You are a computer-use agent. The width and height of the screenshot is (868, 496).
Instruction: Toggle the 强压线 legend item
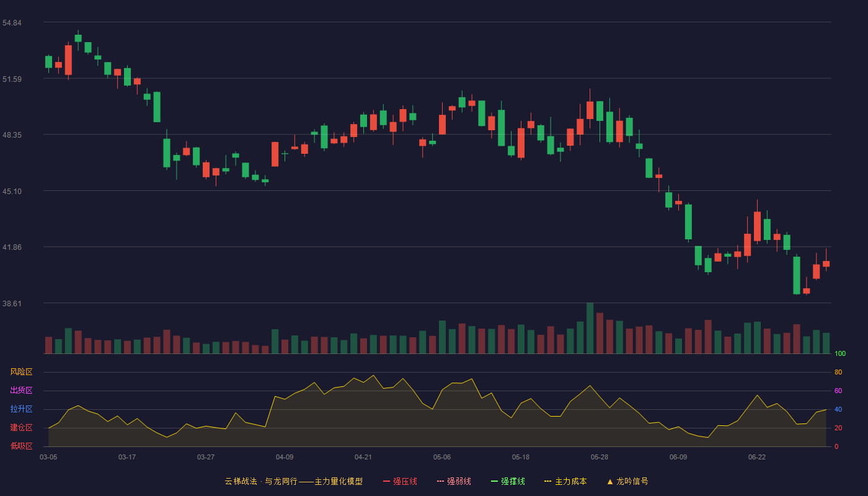(400, 481)
